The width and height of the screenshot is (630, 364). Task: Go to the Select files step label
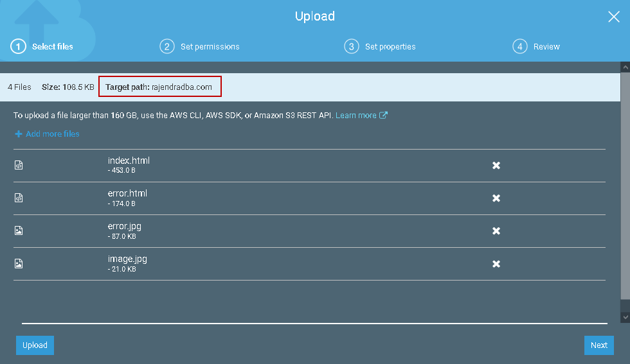52,47
